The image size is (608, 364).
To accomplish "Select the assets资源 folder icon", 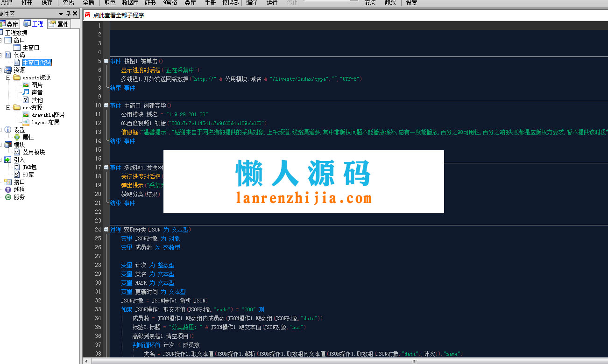I will (x=17, y=77).
